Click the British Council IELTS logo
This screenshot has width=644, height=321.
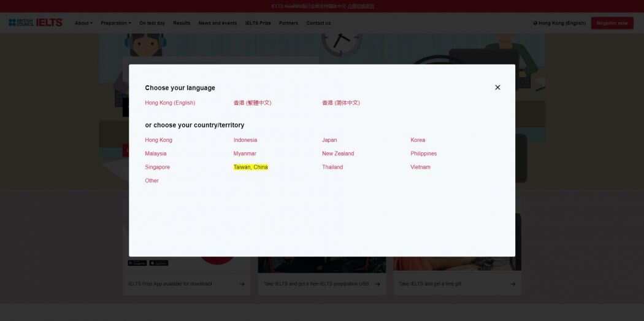click(36, 23)
